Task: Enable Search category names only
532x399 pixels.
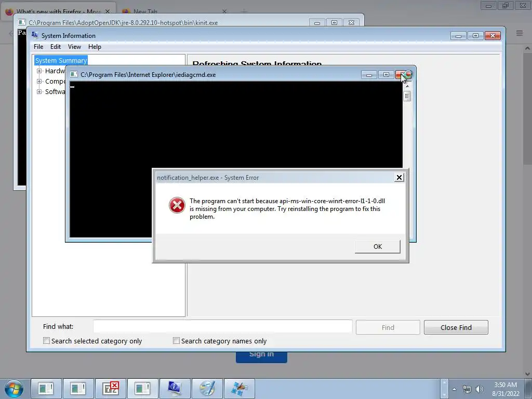Action: point(176,341)
